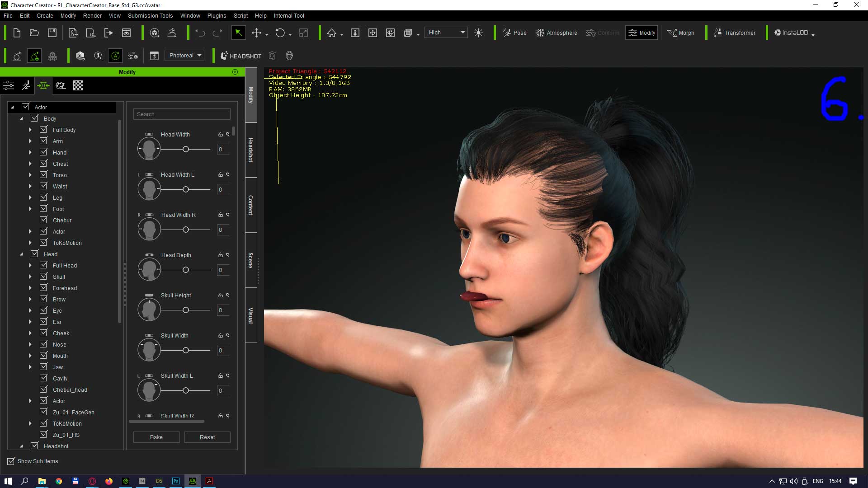Click the Undo arrow
The image size is (868, 488).
point(200,33)
